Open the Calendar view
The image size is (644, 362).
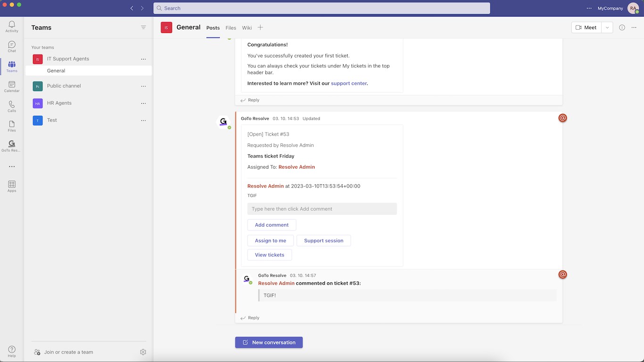click(x=12, y=87)
